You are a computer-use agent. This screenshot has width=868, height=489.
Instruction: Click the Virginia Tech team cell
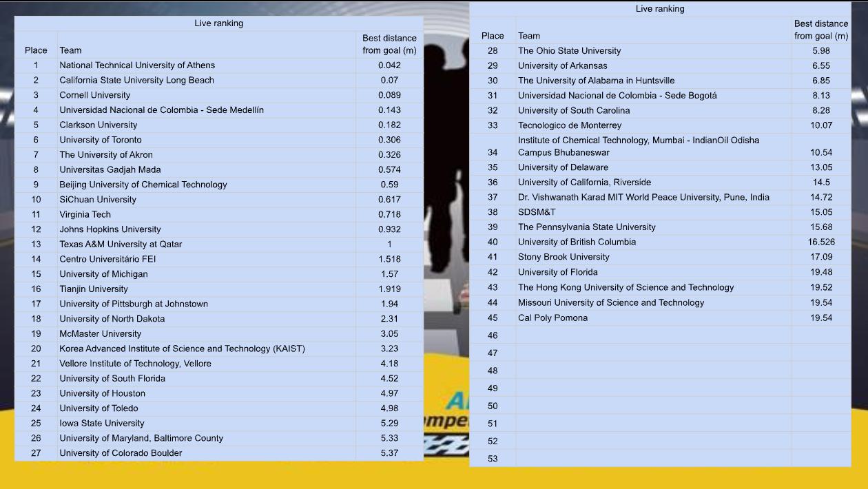[x=85, y=214]
